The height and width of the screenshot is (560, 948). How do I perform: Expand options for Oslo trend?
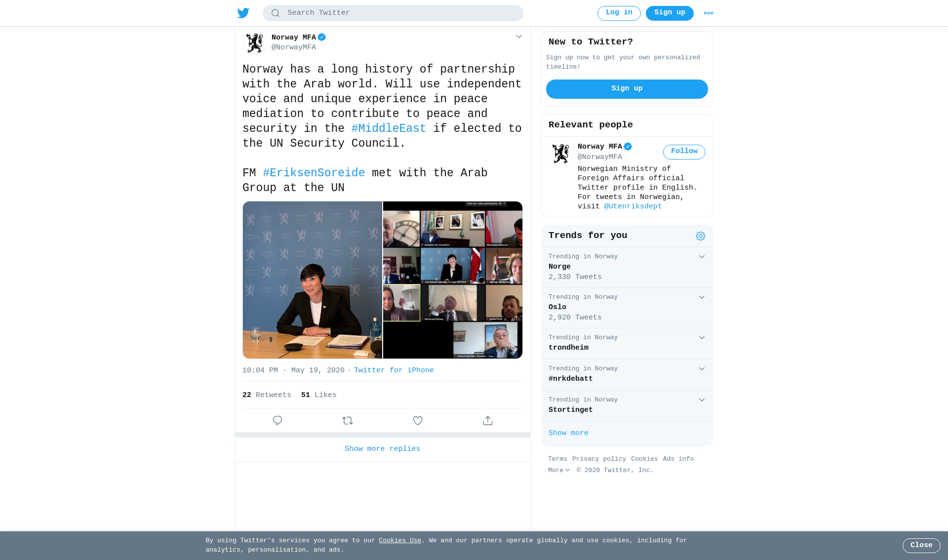pos(702,297)
